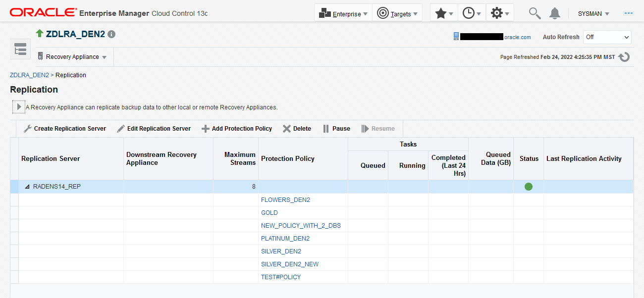
Task: Click the green up-arrow target status icon
Action: point(40,34)
